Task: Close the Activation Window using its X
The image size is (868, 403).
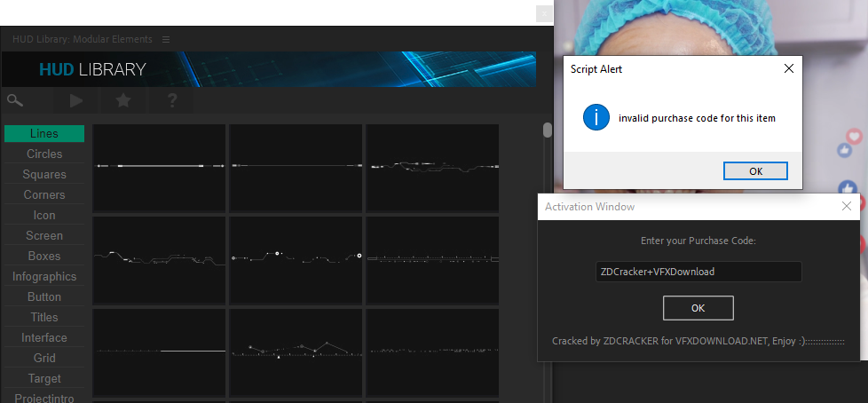Action: tap(846, 206)
